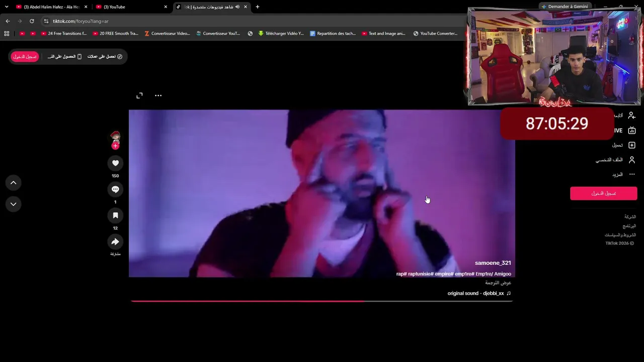Open the program (البرنامج) footer link

click(629, 226)
